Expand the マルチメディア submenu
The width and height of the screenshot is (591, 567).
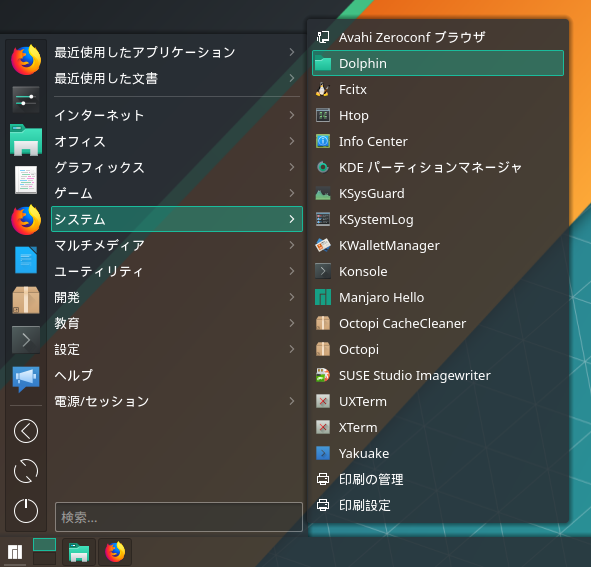(x=177, y=245)
